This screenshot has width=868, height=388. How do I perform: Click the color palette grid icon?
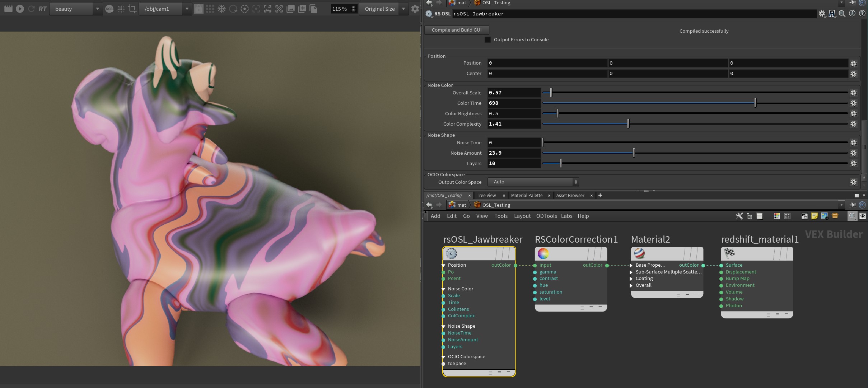click(x=776, y=216)
